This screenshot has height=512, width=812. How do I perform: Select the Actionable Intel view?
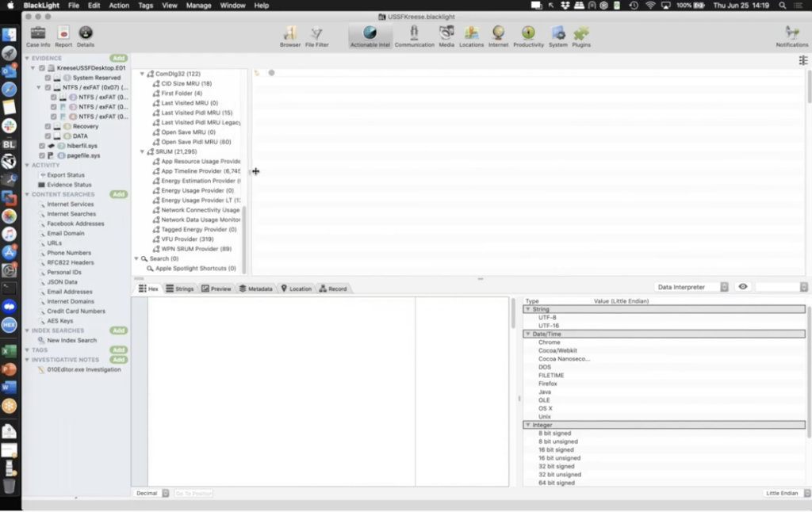click(370, 36)
